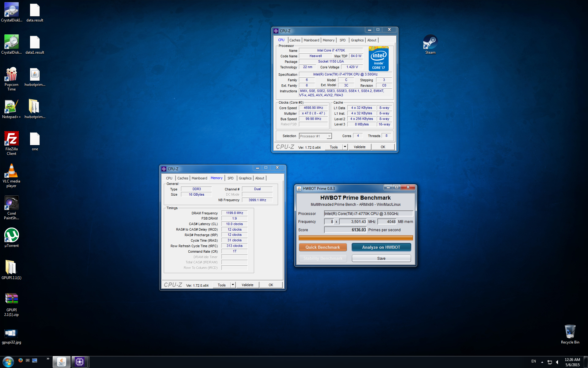The width and height of the screenshot is (588, 368).
Task: Launch Popcorn Time from the desktop
Action: 11,79
